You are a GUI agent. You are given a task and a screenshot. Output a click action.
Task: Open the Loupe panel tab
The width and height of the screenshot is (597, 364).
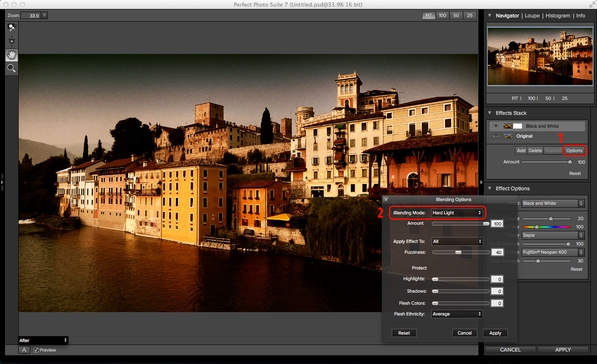tap(532, 15)
